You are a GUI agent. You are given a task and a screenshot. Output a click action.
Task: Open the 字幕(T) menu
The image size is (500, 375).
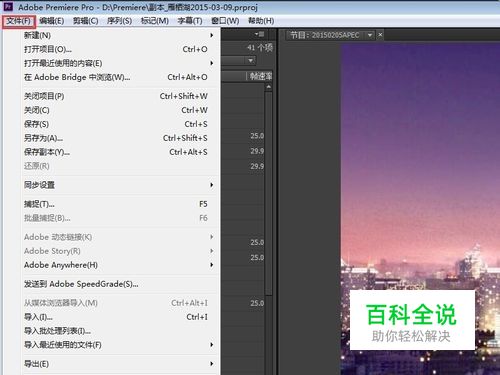coord(190,21)
